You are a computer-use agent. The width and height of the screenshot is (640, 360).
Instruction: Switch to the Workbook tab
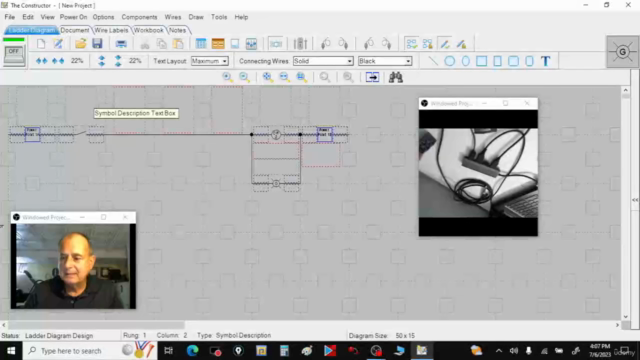[148, 30]
